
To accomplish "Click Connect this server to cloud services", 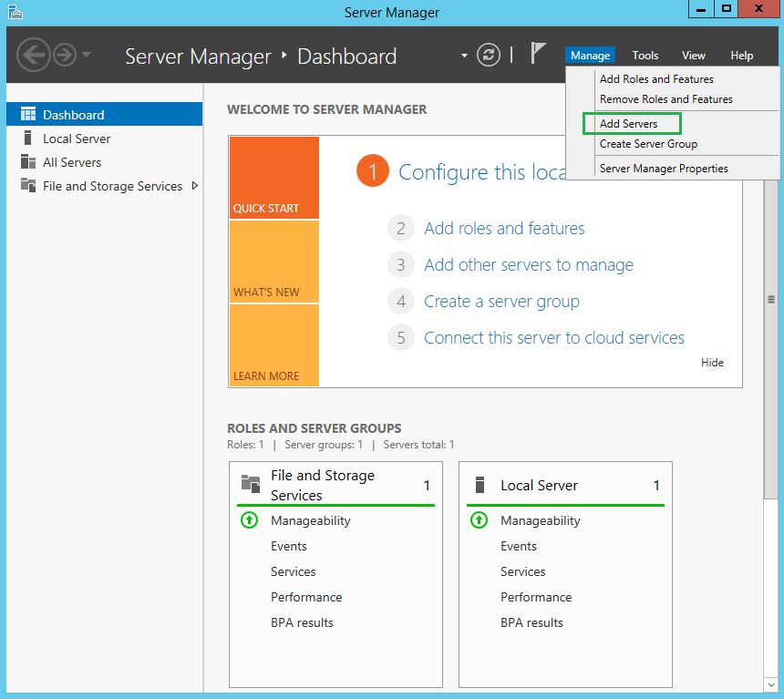I will click(x=553, y=338).
